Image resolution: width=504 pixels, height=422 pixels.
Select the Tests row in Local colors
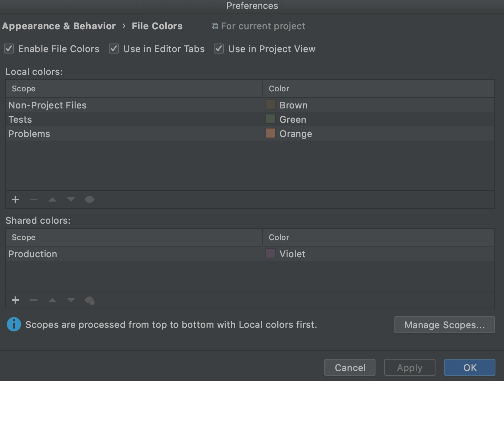click(x=107, y=119)
